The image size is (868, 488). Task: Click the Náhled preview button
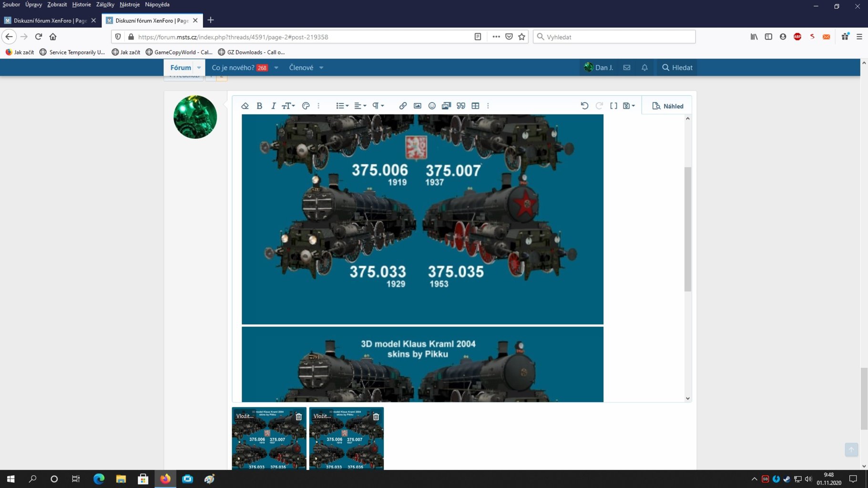(667, 106)
